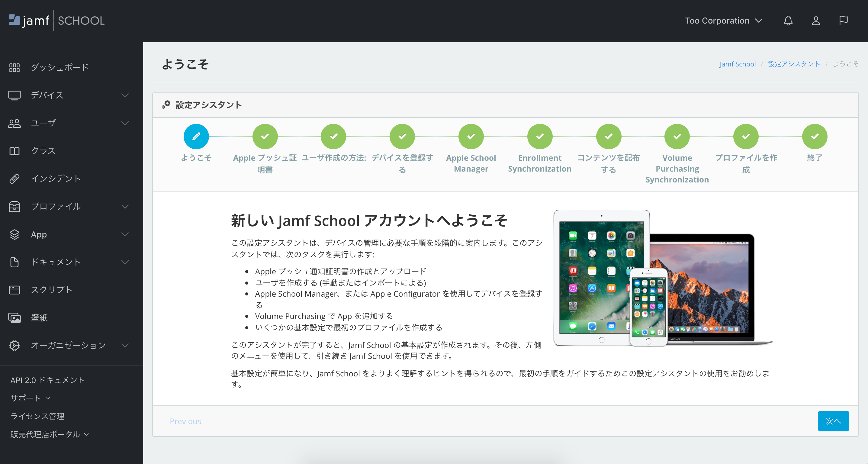Image resolution: width=868 pixels, height=464 pixels.
Task: Click the Previous button
Action: click(x=185, y=421)
